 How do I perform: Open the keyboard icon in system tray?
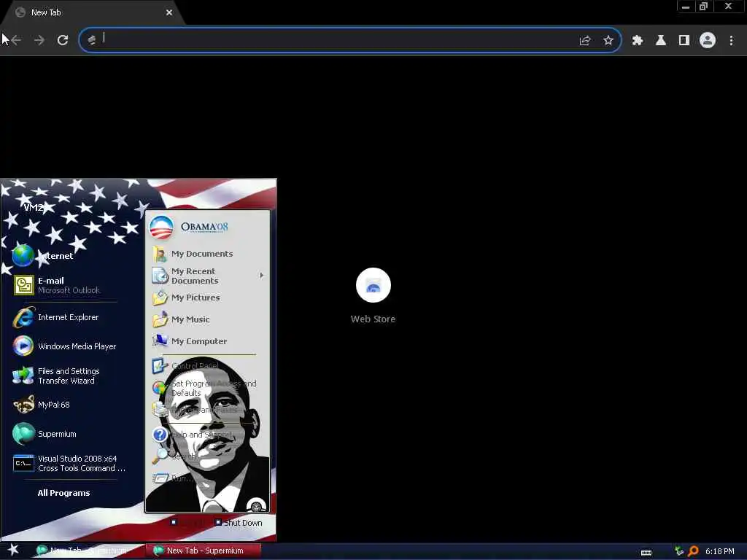click(646, 553)
